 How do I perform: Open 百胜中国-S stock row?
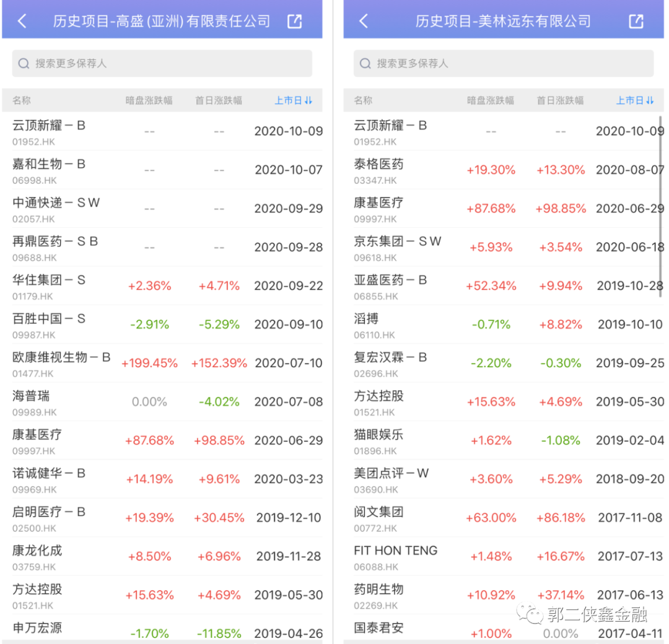[162, 324]
